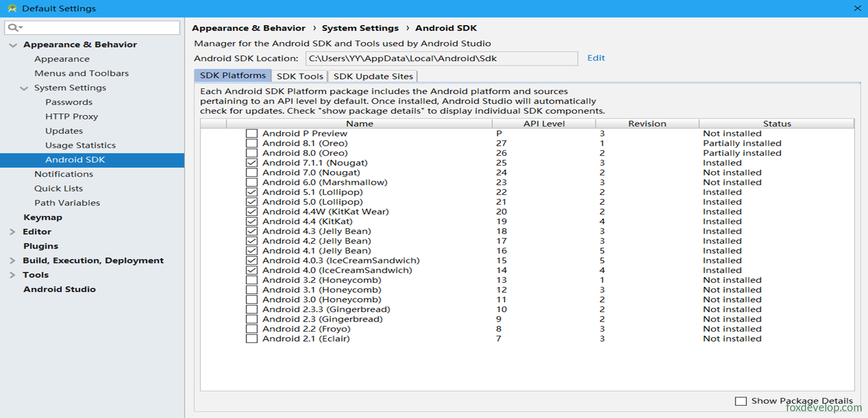Viewport: 868px width, 418px height.
Task: Uncheck Android 7.1.1 (Nougat) platform
Action: [251, 163]
